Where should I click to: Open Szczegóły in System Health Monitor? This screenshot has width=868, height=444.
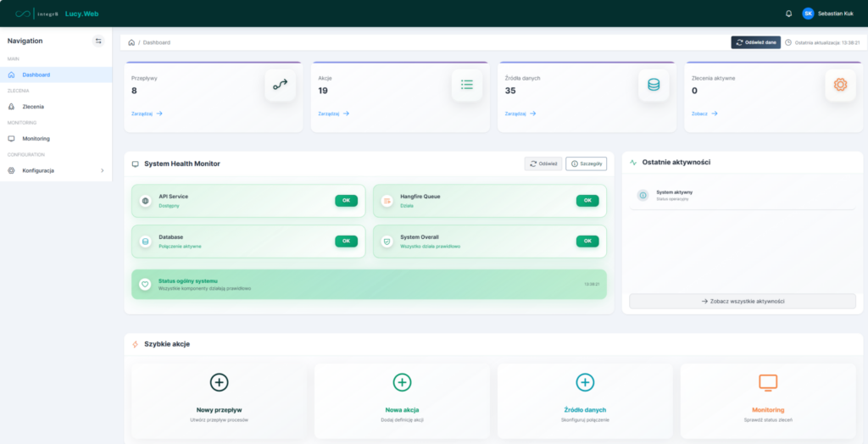pyautogui.click(x=587, y=164)
